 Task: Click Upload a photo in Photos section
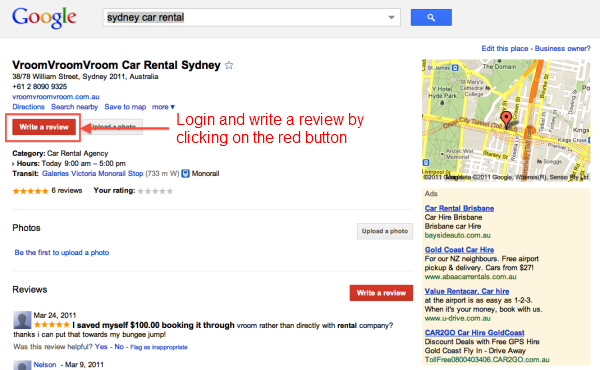click(385, 231)
